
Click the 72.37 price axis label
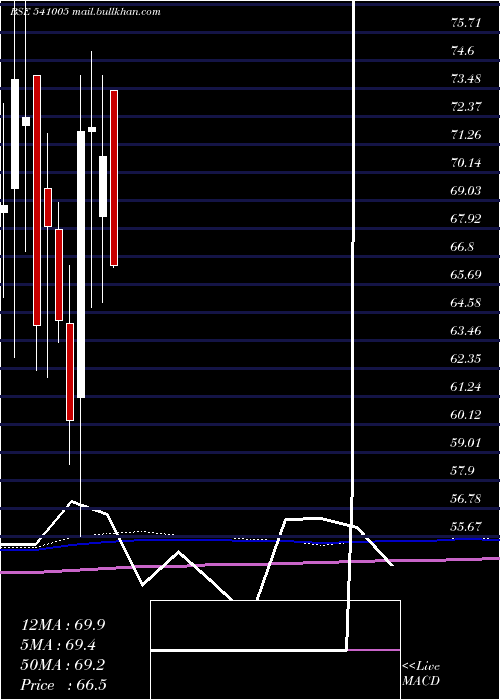tap(466, 107)
